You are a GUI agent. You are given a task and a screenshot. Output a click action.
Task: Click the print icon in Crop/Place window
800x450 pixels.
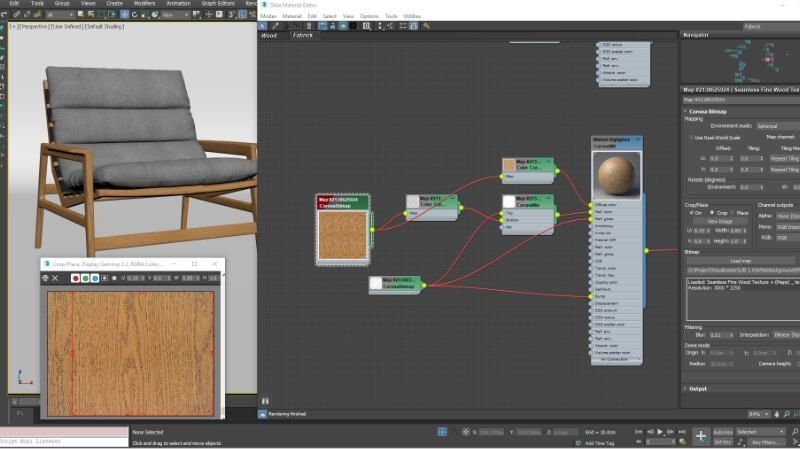[45, 278]
